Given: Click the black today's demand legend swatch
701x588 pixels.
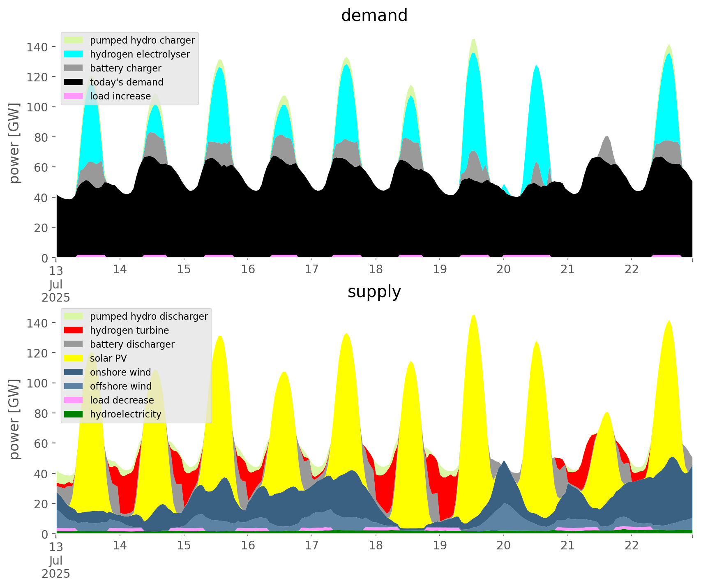Looking at the screenshot, I should tap(74, 82).
